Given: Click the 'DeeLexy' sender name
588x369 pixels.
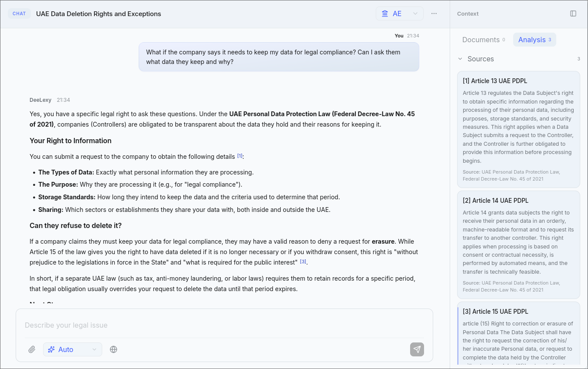Looking at the screenshot, I should 40,100.
